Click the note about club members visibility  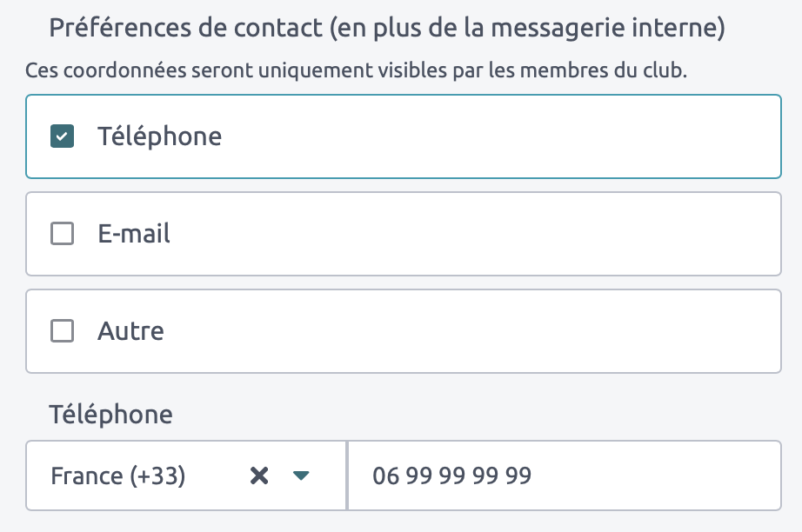[x=356, y=70]
